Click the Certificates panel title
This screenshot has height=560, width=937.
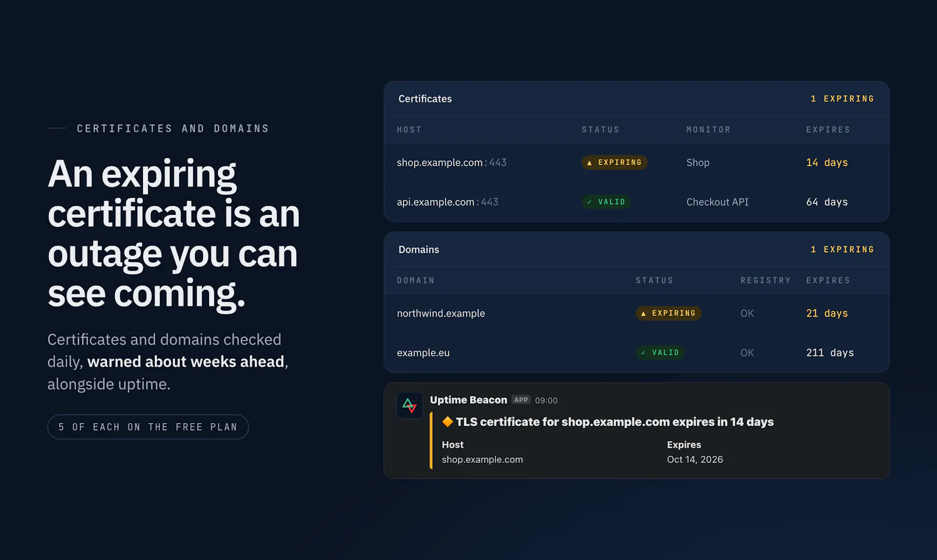click(x=425, y=99)
